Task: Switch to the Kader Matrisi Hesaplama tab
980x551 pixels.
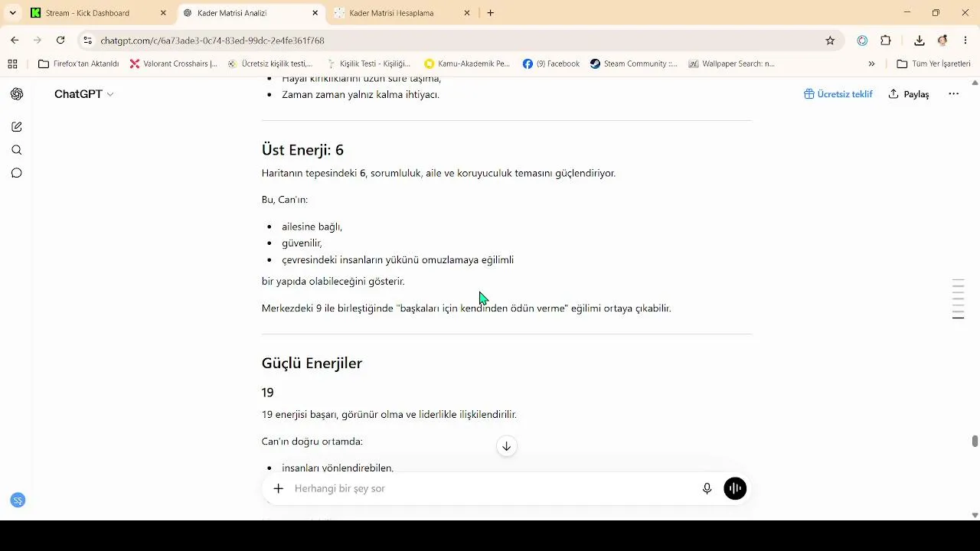Action: (x=402, y=13)
